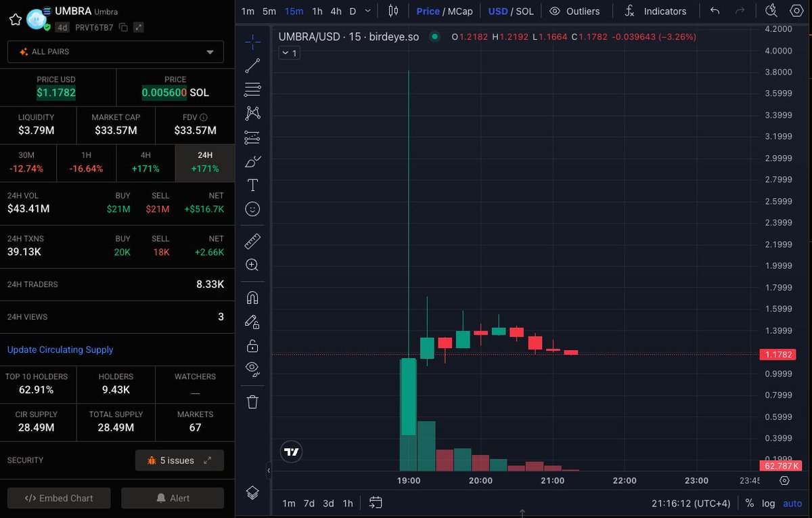Open the go-to-date calendar
The height and width of the screenshot is (518, 812).
[x=376, y=503]
